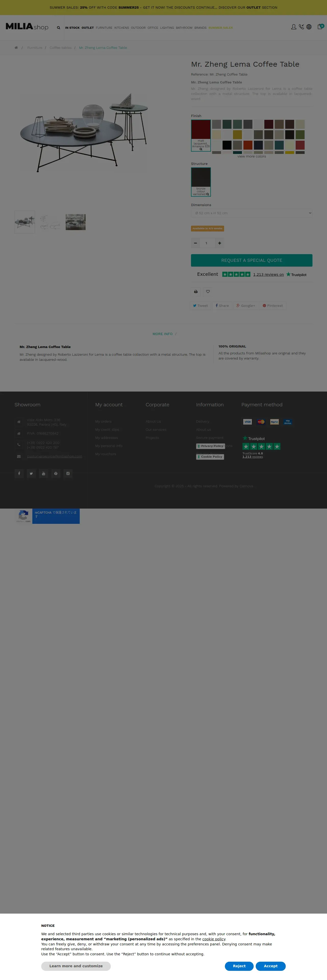The width and height of the screenshot is (327, 980).
Task: Open customer service email link
Action: [x=54, y=456]
